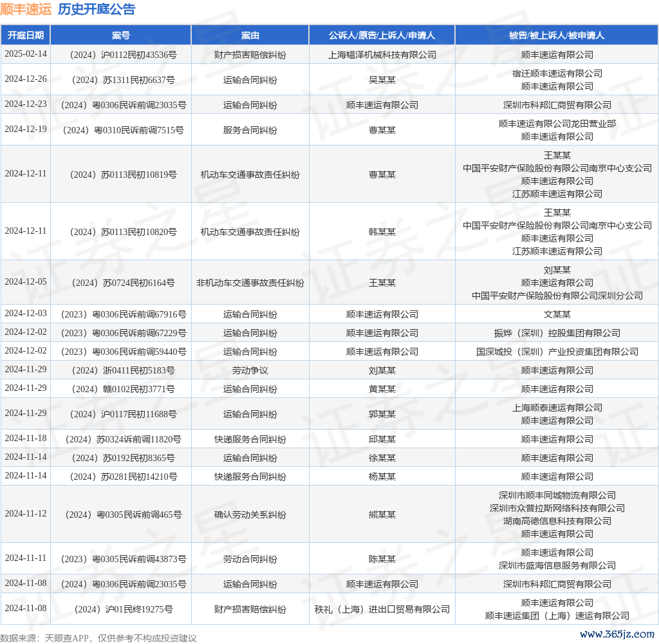Viewport: 659px width, 644px height.
Task: Click the 服务合同纠纷 cause cell
Action: (250, 130)
